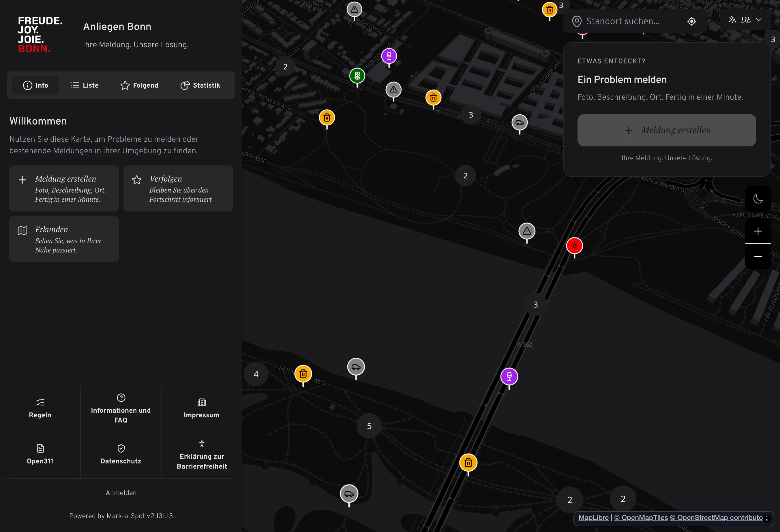
Task: Expand the cluster marker labeled 5
Action: point(369,426)
